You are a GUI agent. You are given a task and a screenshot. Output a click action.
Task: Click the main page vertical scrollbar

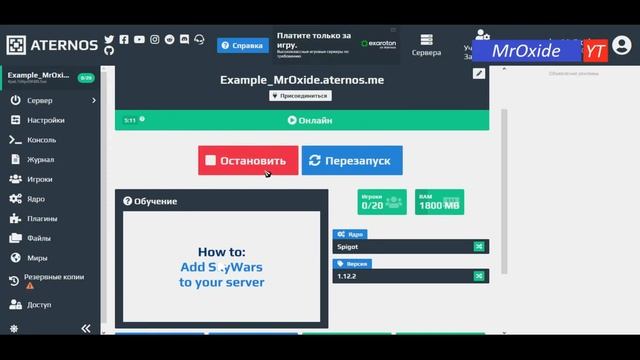(504, 191)
